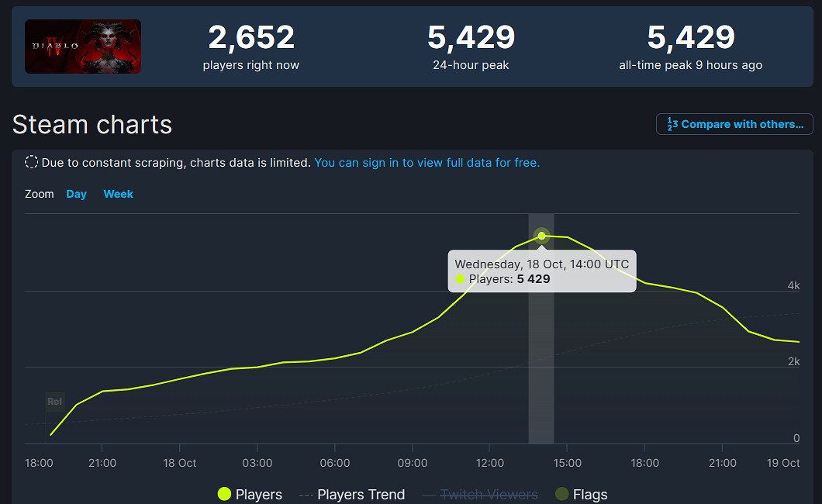822x504 pixels.
Task: Click the dark Flags legend dot
Action: 562,494
